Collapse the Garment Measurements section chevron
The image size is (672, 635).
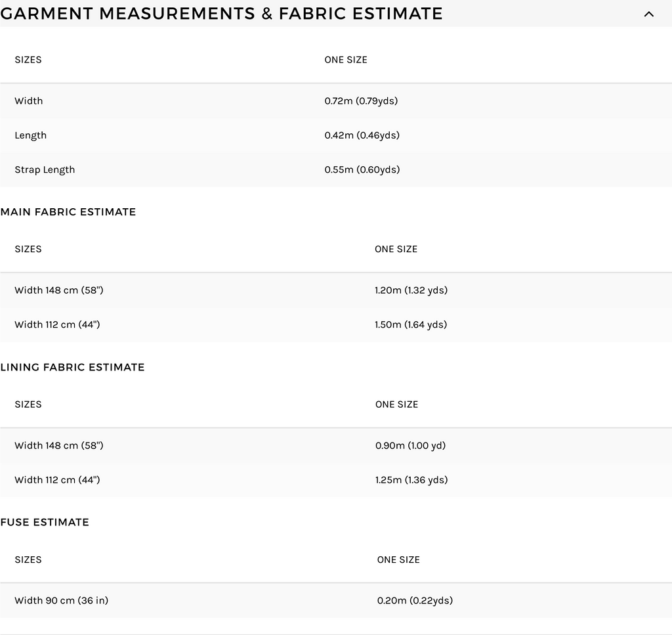pyautogui.click(x=649, y=14)
